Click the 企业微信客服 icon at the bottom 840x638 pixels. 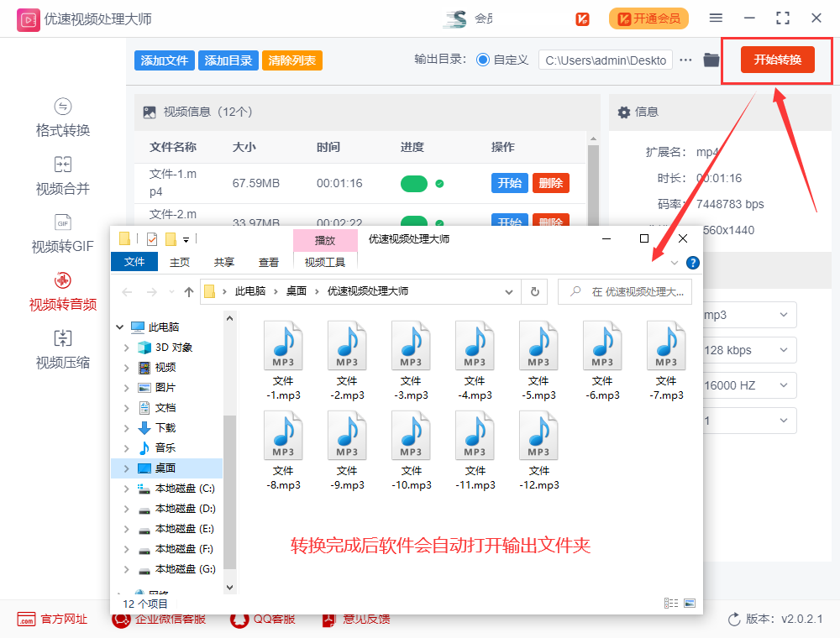120,620
